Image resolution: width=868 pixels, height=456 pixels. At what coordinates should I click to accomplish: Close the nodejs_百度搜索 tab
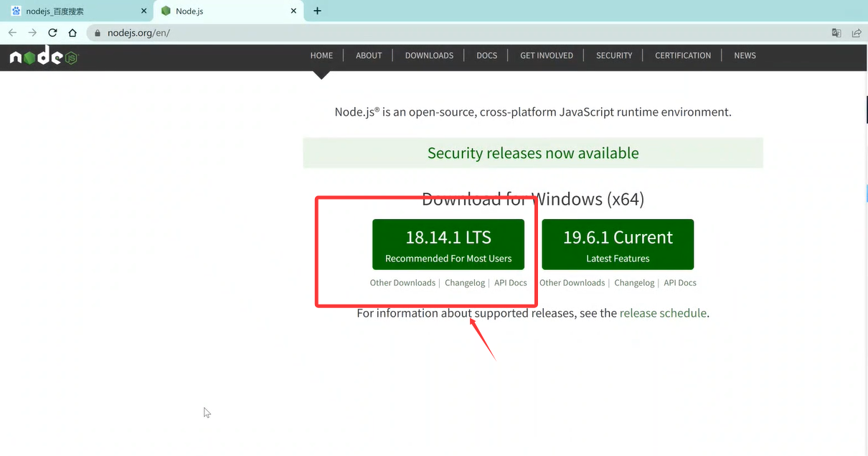click(143, 11)
